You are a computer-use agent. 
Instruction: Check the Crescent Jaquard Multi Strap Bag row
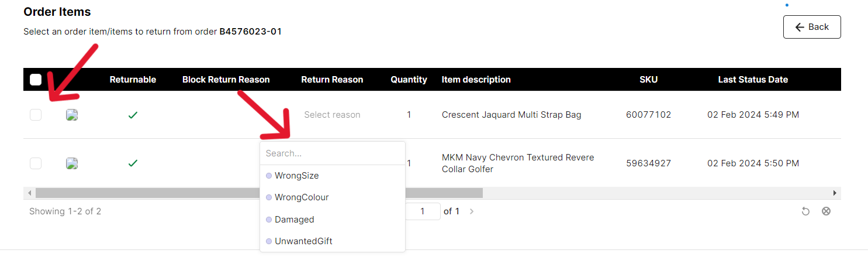coord(36,115)
